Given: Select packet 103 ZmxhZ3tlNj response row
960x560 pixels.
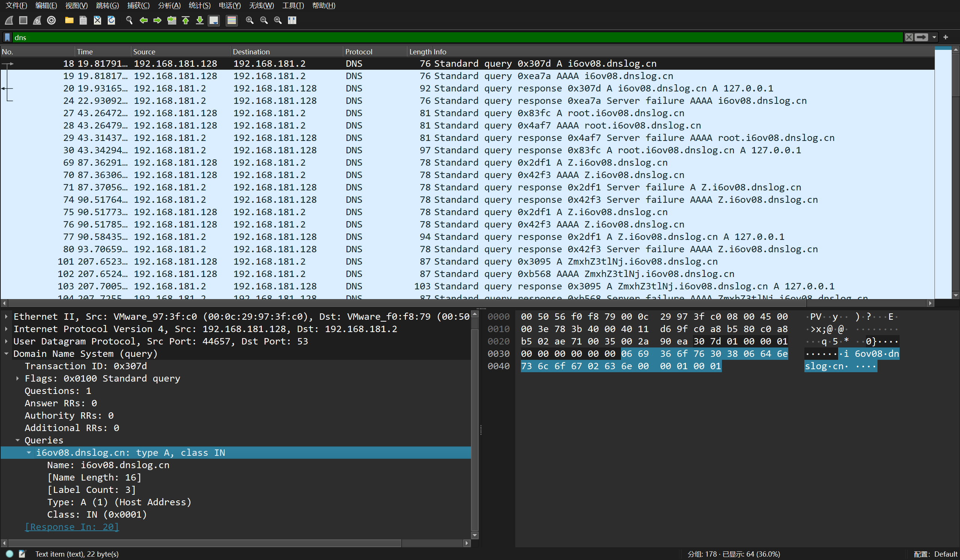Looking at the screenshot, I should pos(457,286).
